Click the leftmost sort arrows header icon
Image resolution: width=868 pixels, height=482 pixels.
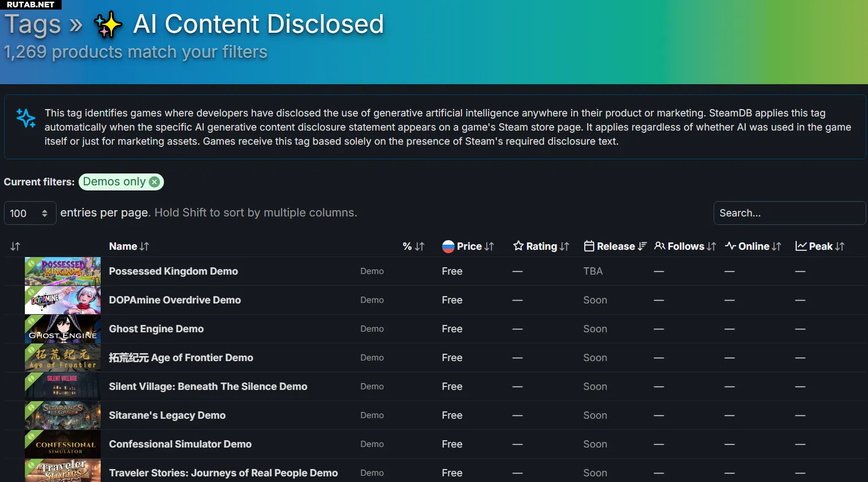pyautogui.click(x=15, y=246)
